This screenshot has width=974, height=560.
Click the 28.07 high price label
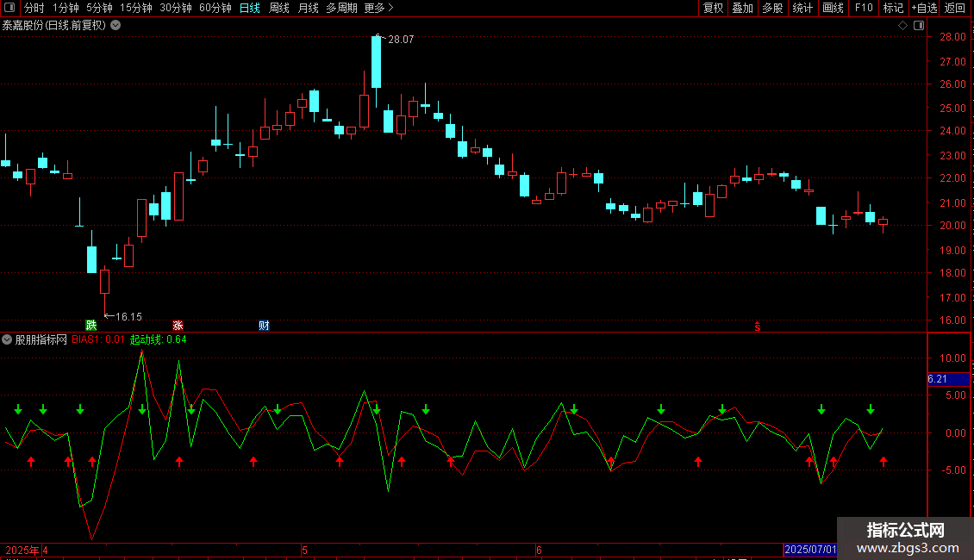[401, 39]
